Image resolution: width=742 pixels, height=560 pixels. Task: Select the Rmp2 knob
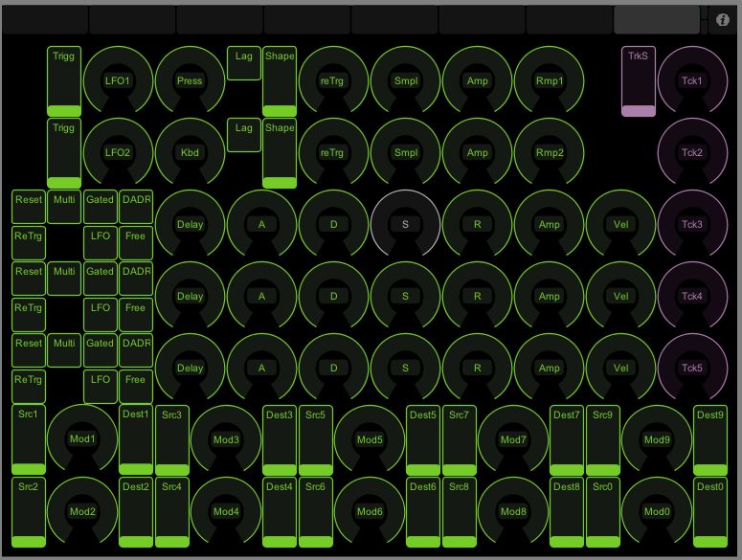point(550,153)
